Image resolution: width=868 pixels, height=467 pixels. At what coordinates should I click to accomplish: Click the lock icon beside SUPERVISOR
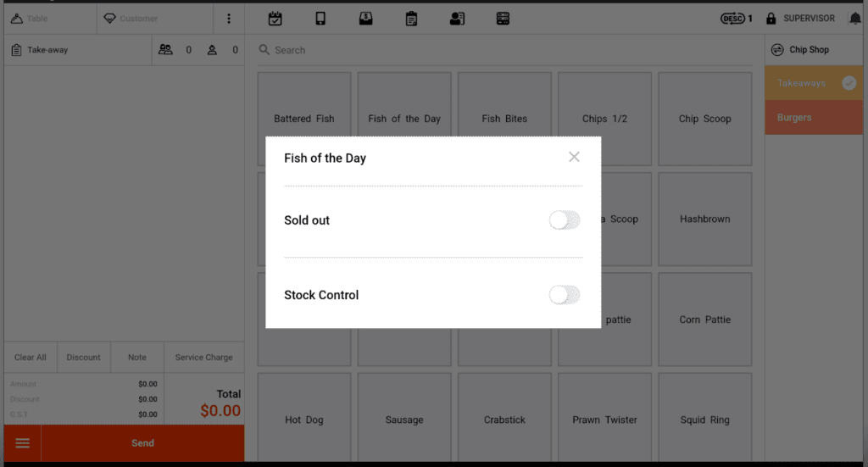pos(771,19)
